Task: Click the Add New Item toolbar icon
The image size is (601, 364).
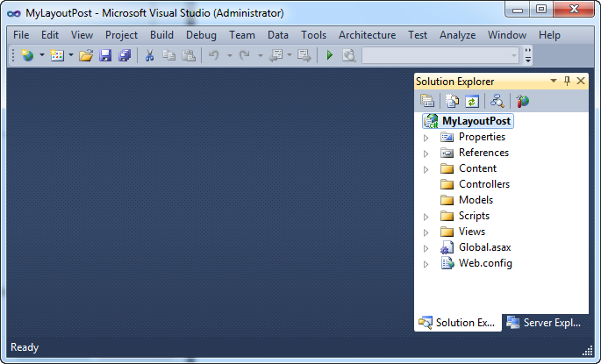Action: pos(57,55)
